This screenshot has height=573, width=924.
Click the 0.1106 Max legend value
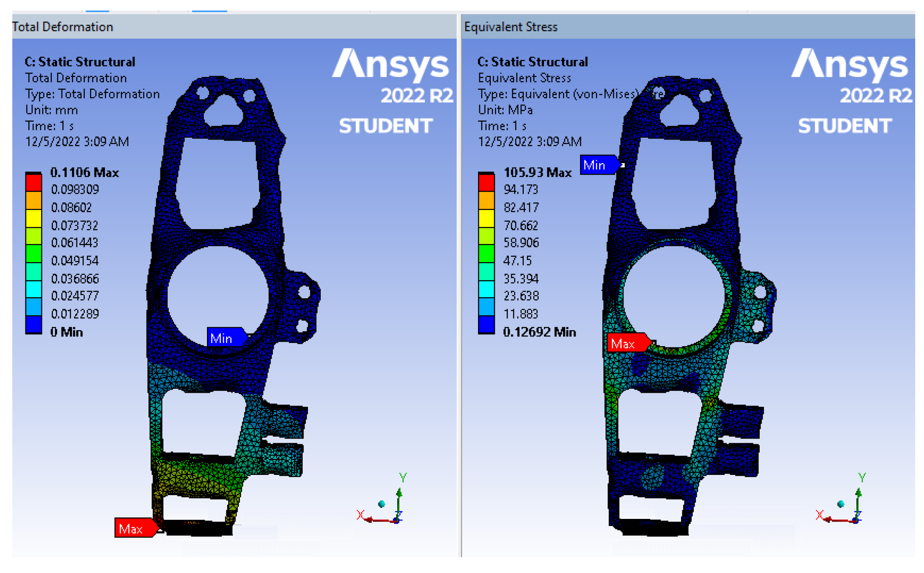[x=84, y=172]
